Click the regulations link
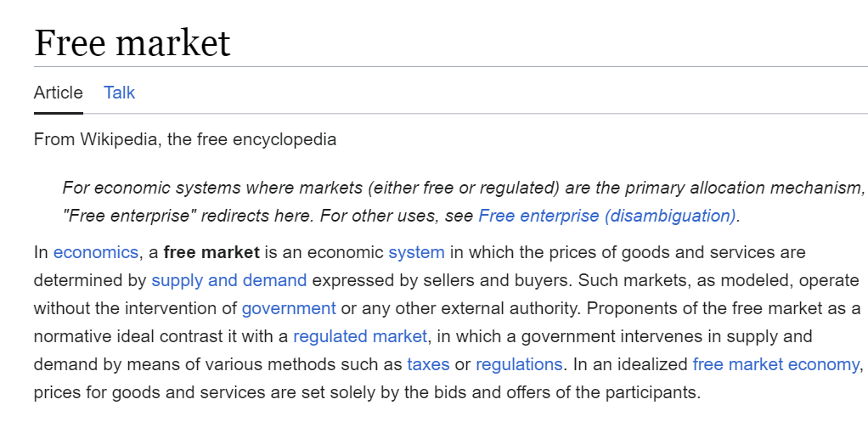 pyautogui.click(x=519, y=364)
